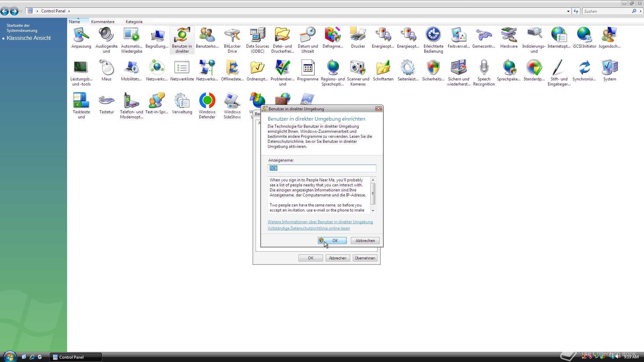Sort by the Kommentare column header

click(106, 22)
